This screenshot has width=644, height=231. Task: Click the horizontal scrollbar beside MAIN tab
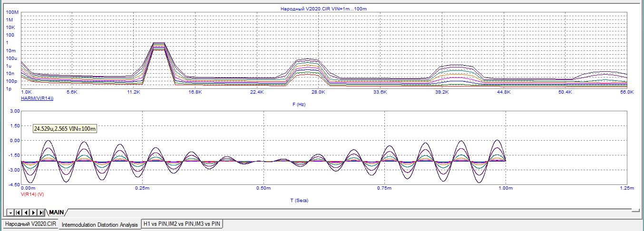tap(352, 211)
